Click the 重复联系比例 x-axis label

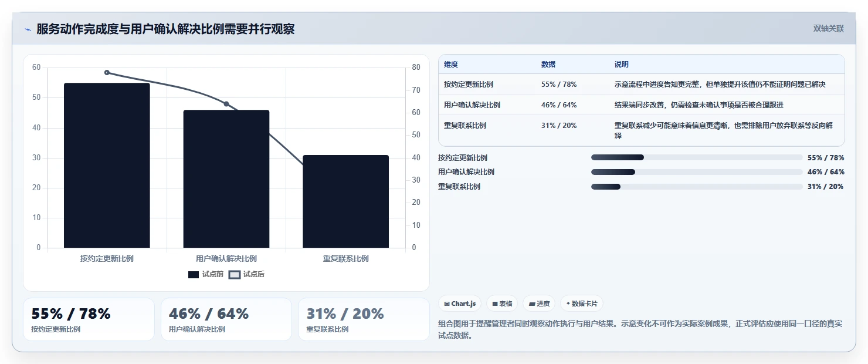tap(345, 258)
